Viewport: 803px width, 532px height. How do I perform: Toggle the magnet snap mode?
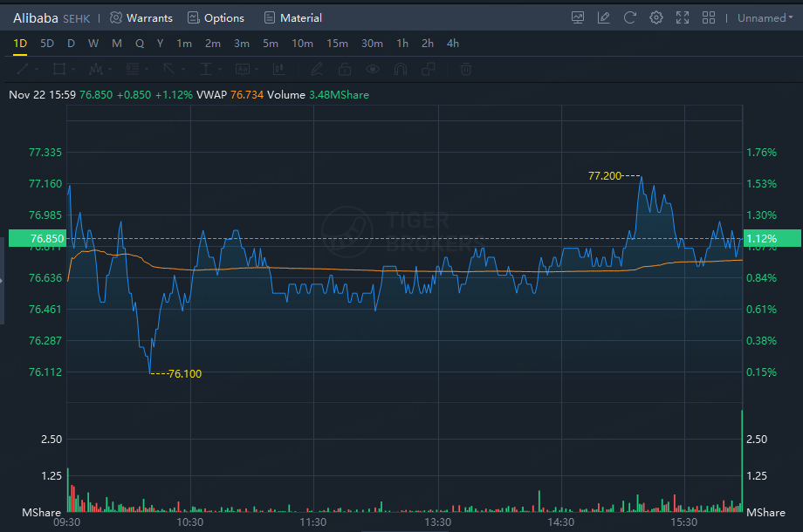pyautogui.click(x=401, y=69)
